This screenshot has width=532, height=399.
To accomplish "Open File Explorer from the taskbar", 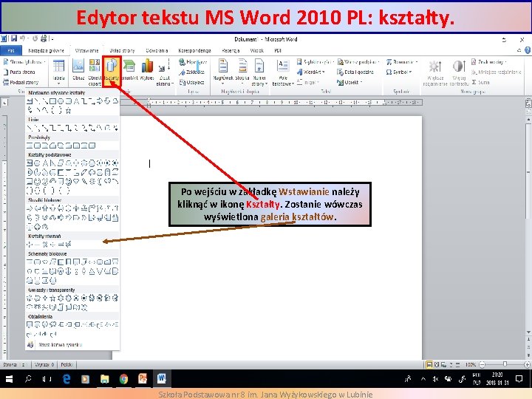I will coord(104,378).
